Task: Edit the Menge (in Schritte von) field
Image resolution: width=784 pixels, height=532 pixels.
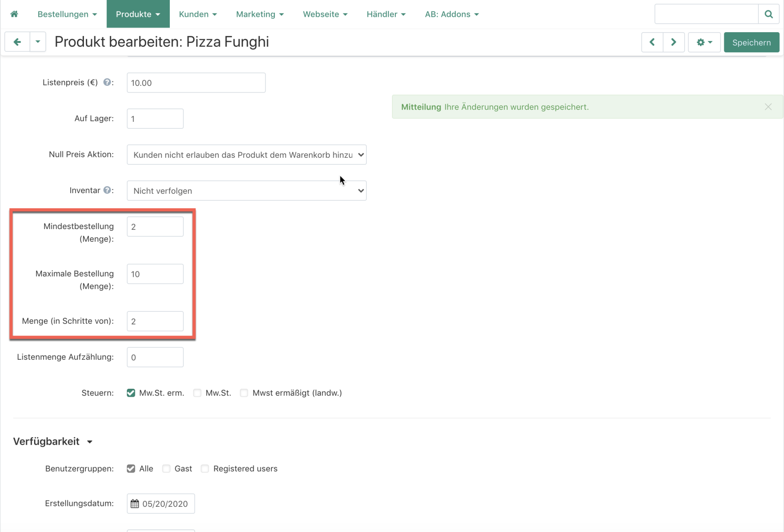Action: (x=155, y=321)
